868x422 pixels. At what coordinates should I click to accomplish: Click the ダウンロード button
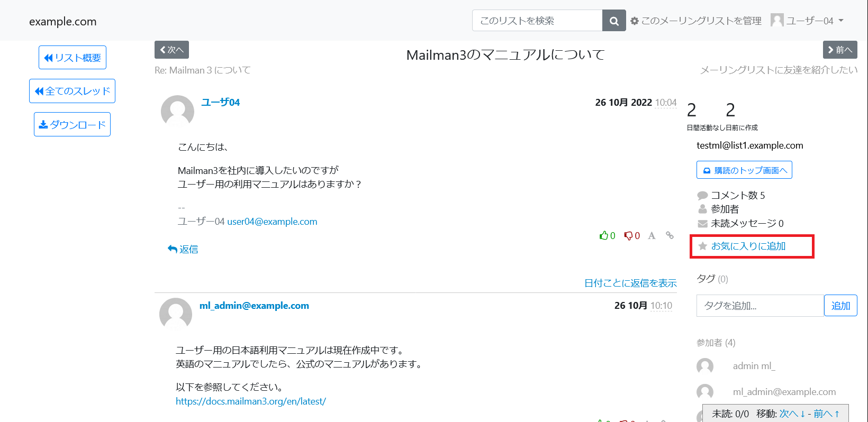[72, 124]
